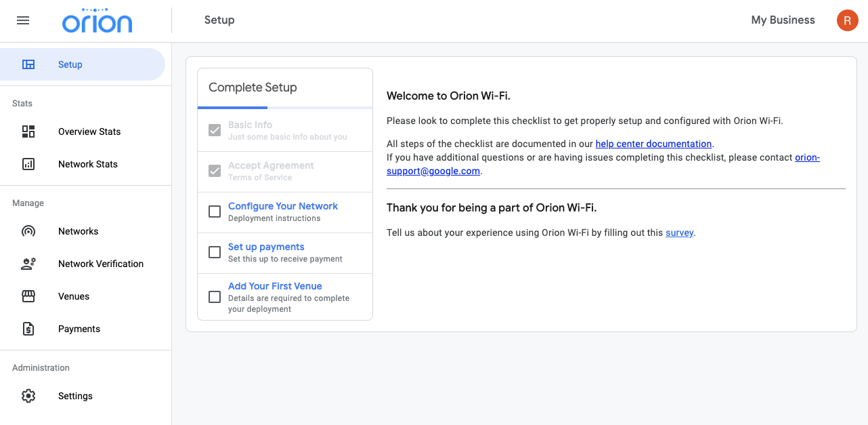The width and height of the screenshot is (868, 425).
Task: Check the Configure Your Network checkbox
Action: [x=215, y=211]
